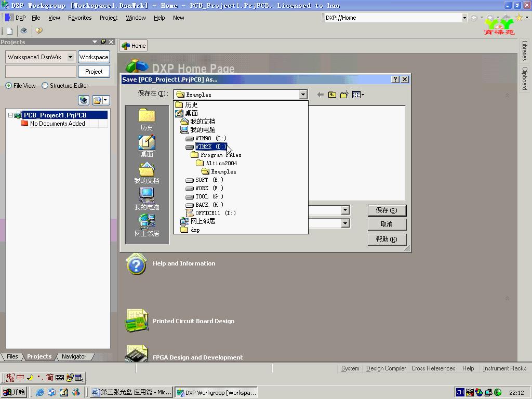Click the open project layers toolbar icon
The height and width of the screenshot is (399, 532).
click(x=23, y=31)
